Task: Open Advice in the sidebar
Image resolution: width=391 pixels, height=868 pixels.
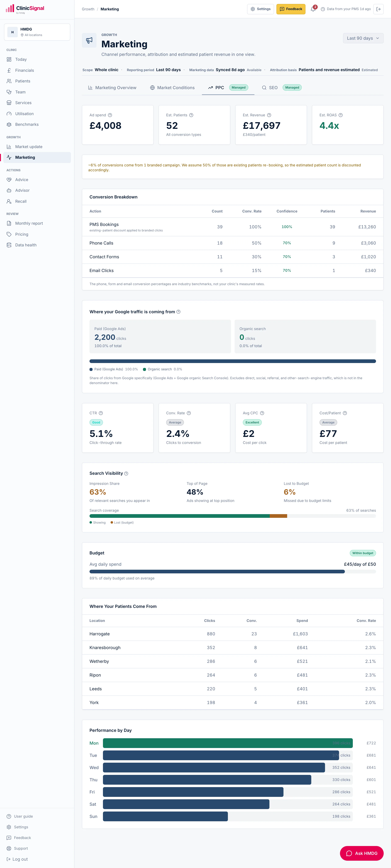Action: click(37, 180)
